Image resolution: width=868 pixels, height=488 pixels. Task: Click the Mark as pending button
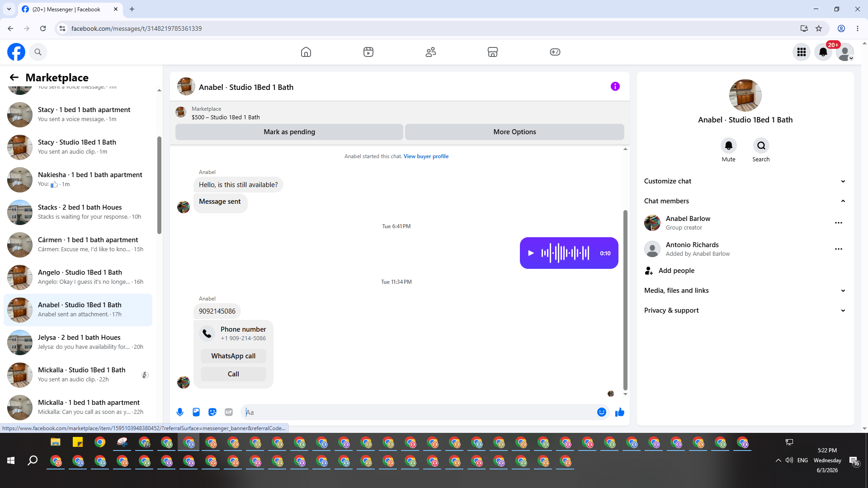click(289, 132)
